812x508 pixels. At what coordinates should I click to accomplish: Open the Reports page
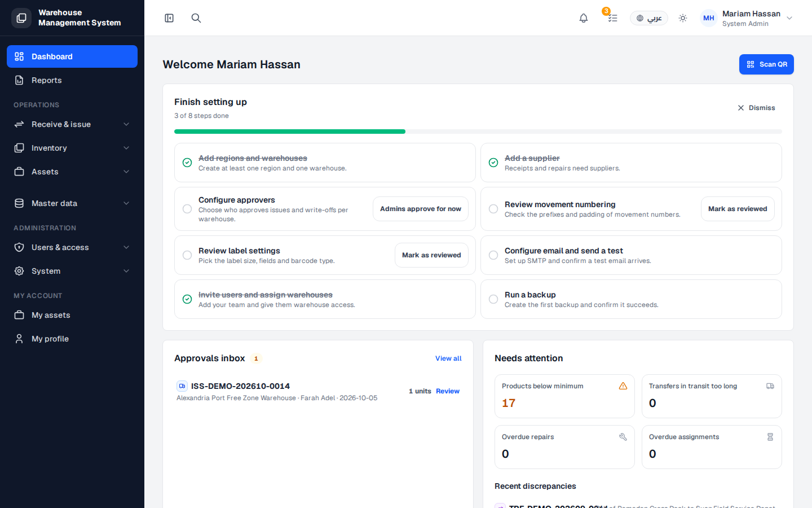[x=72, y=80]
